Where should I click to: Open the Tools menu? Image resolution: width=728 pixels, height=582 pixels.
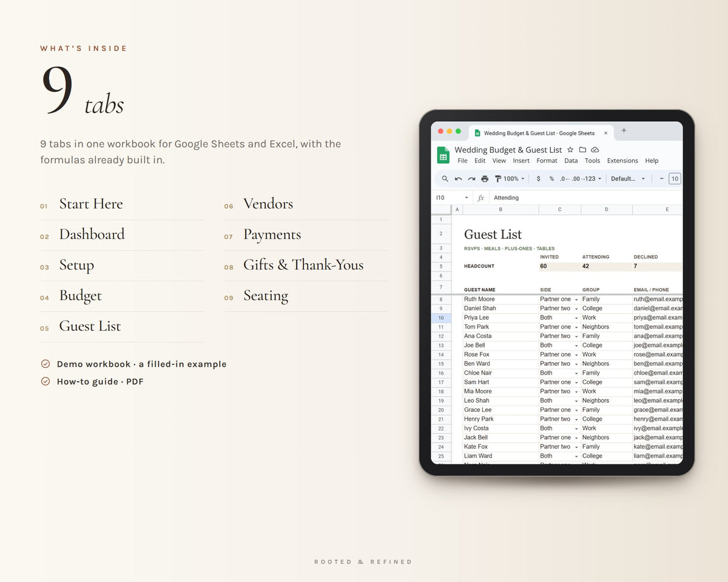tap(592, 161)
